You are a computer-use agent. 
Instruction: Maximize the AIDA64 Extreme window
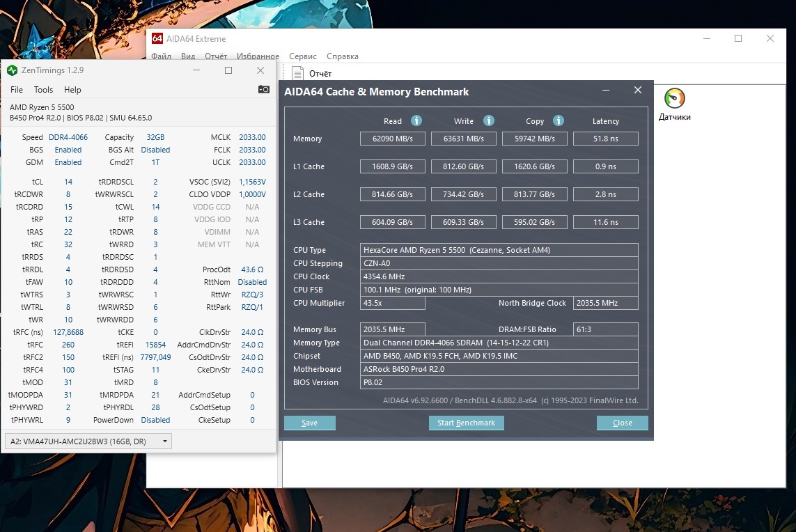coord(738,38)
